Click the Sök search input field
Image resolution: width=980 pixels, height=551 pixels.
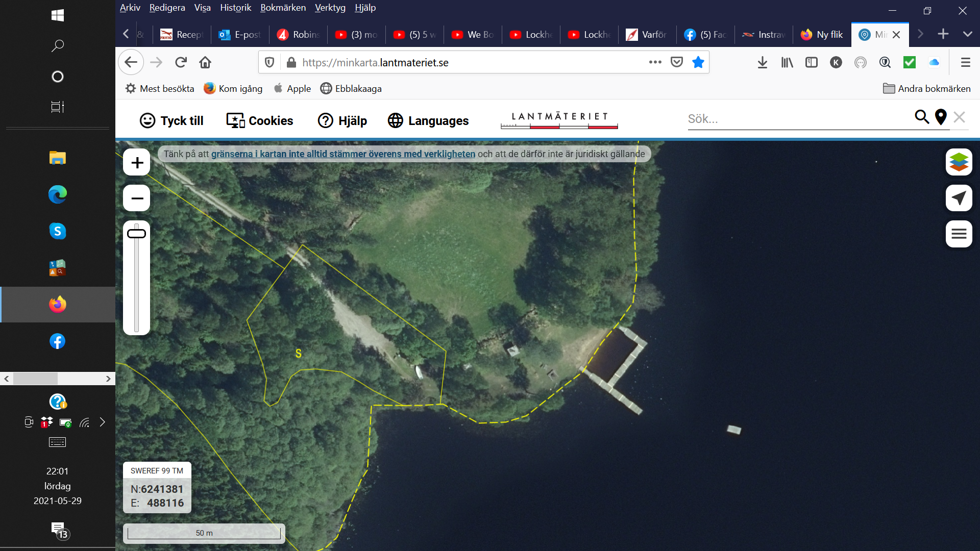click(796, 119)
